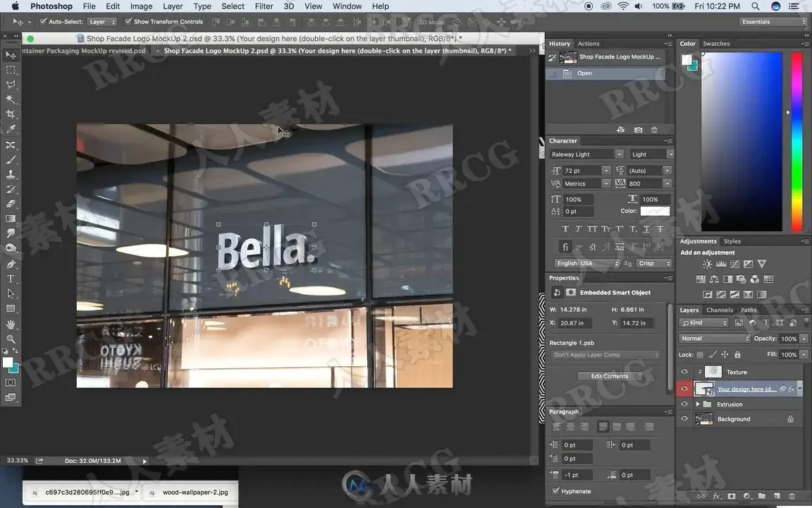Open Auto-Select Layer dropdown
Image resolution: width=812 pixels, height=508 pixels.
[102, 22]
